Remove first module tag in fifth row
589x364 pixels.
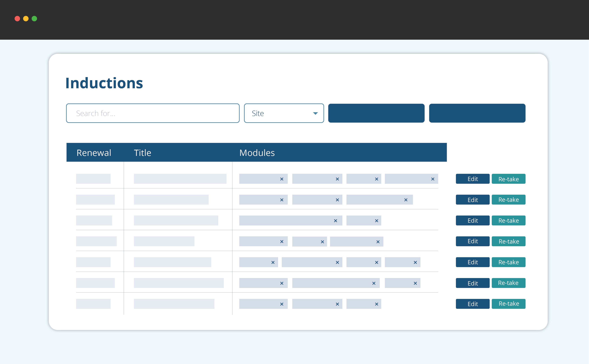(x=273, y=262)
